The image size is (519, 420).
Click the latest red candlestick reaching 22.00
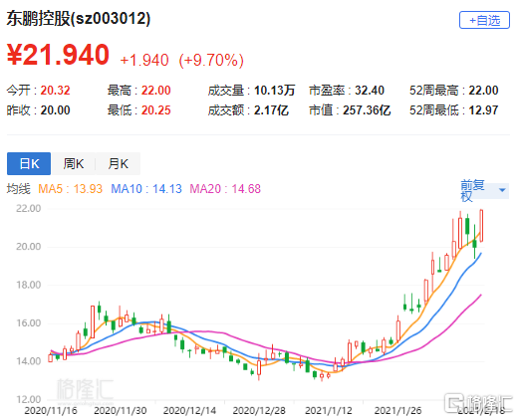[x=481, y=226]
